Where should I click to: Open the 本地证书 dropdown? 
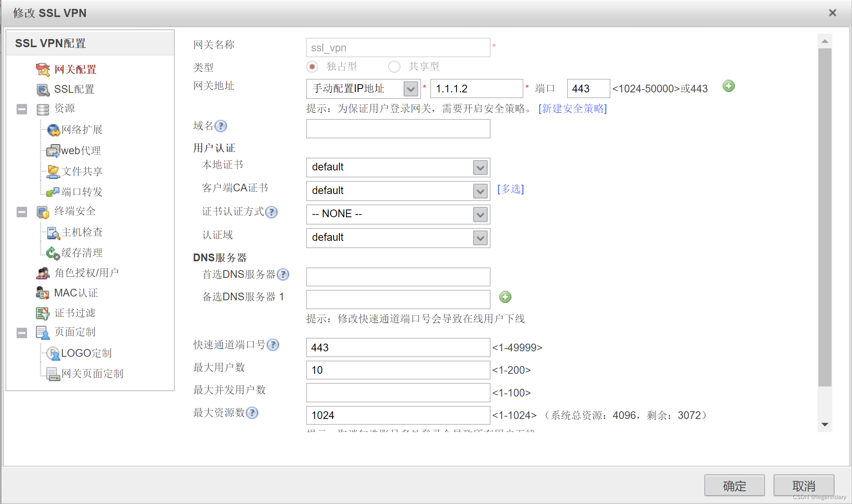click(x=480, y=168)
